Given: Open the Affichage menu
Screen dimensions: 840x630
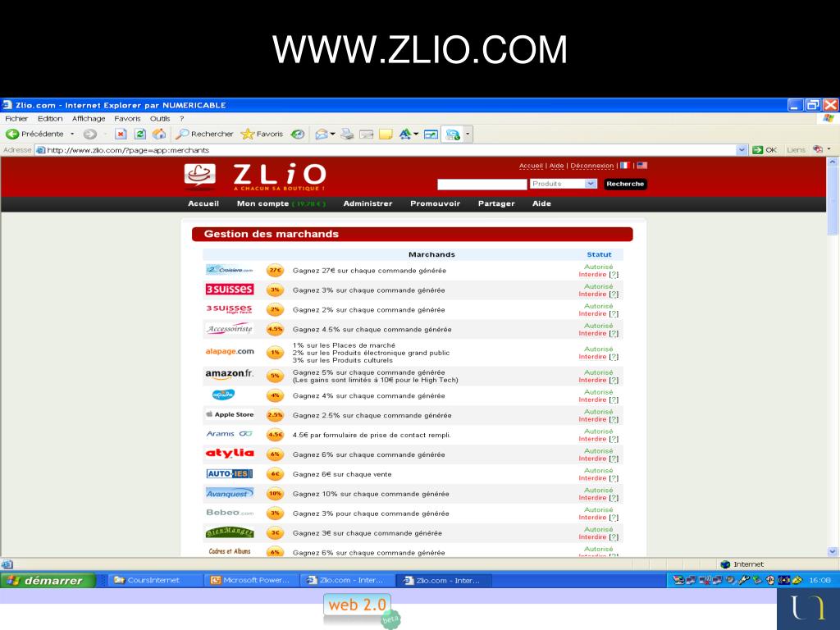Looking at the screenshot, I should [x=89, y=118].
